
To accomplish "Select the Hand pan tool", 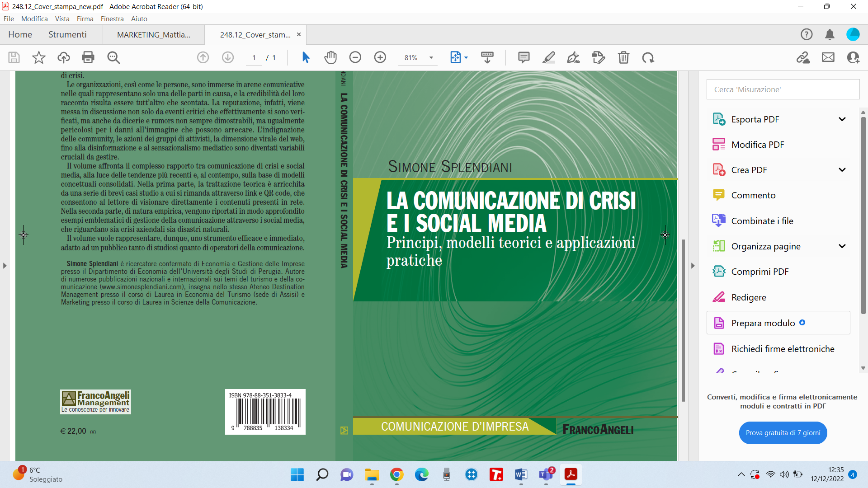I will coord(330,57).
